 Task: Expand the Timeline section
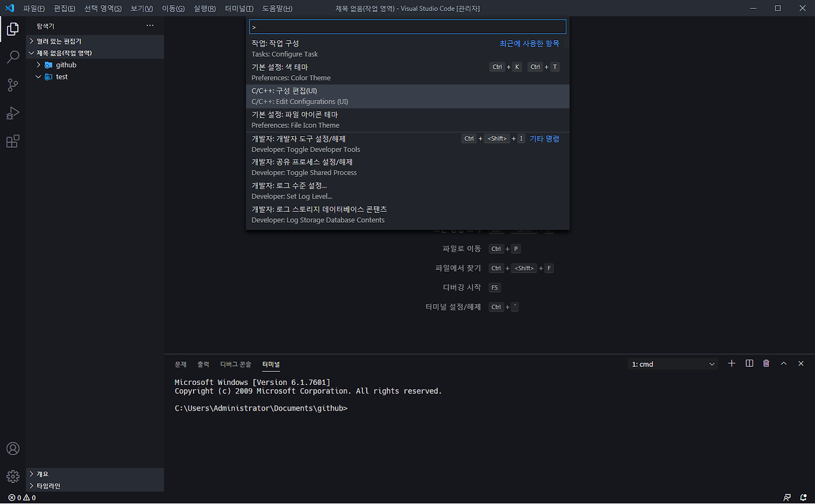point(95,486)
